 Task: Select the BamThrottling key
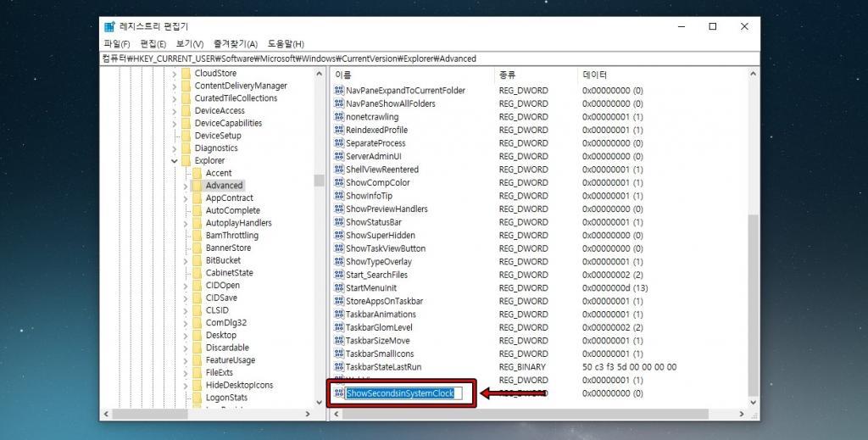point(232,235)
